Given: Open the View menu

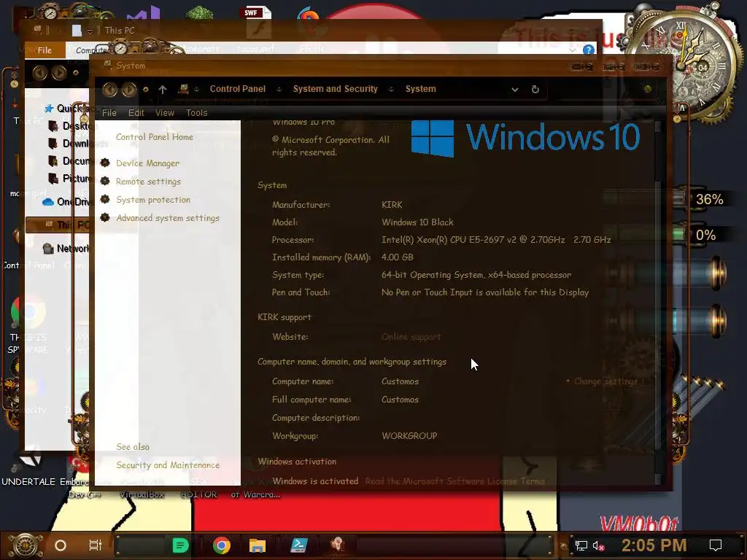Looking at the screenshot, I should click(164, 113).
